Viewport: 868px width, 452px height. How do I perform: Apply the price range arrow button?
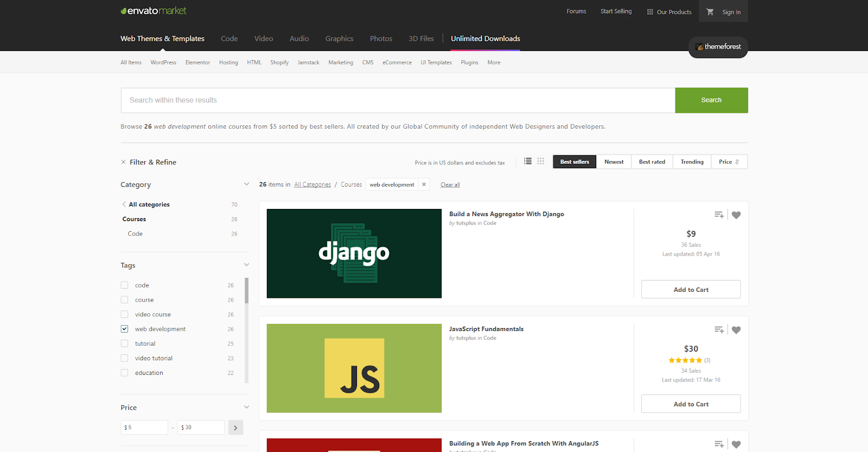[x=235, y=428]
